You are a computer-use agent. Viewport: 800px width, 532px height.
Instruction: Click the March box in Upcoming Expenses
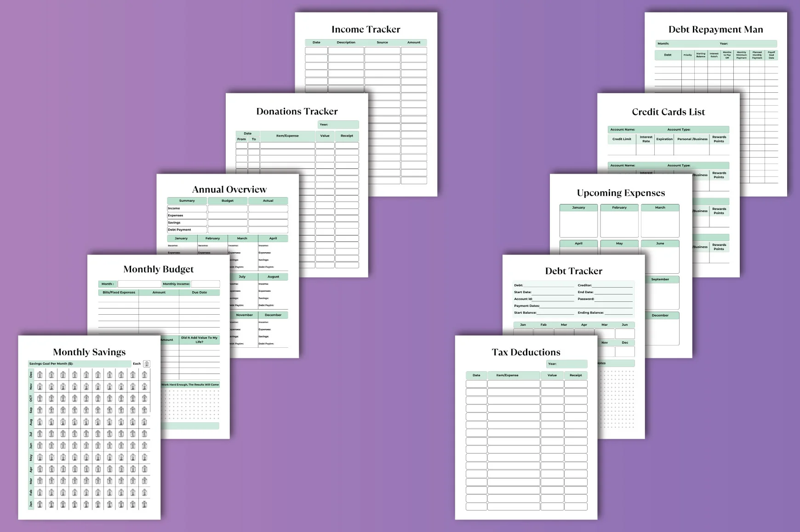click(x=660, y=221)
